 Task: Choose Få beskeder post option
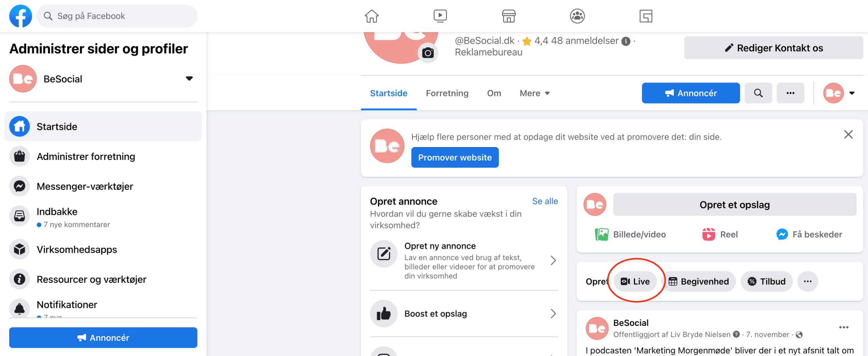809,235
